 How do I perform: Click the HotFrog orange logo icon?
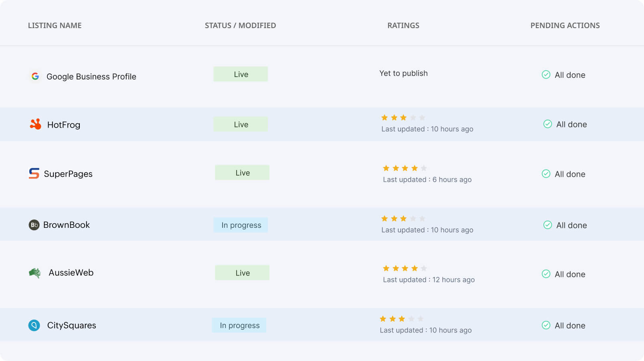[36, 124]
